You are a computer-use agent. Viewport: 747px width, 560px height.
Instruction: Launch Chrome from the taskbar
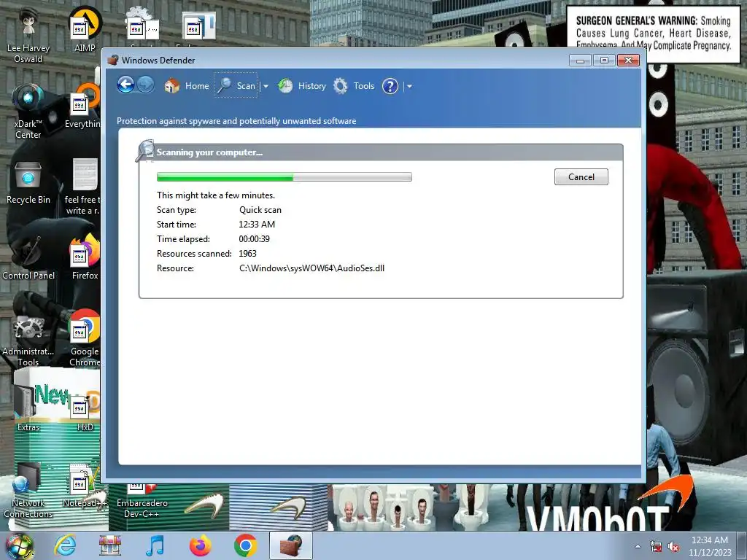[245, 545]
